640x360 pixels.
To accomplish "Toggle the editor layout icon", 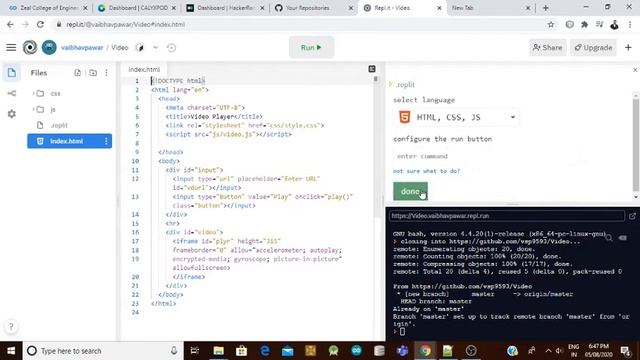I will point(372,69).
